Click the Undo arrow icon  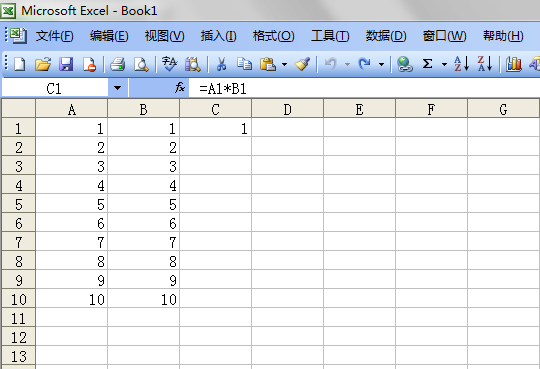pyautogui.click(x=331, y=64)
